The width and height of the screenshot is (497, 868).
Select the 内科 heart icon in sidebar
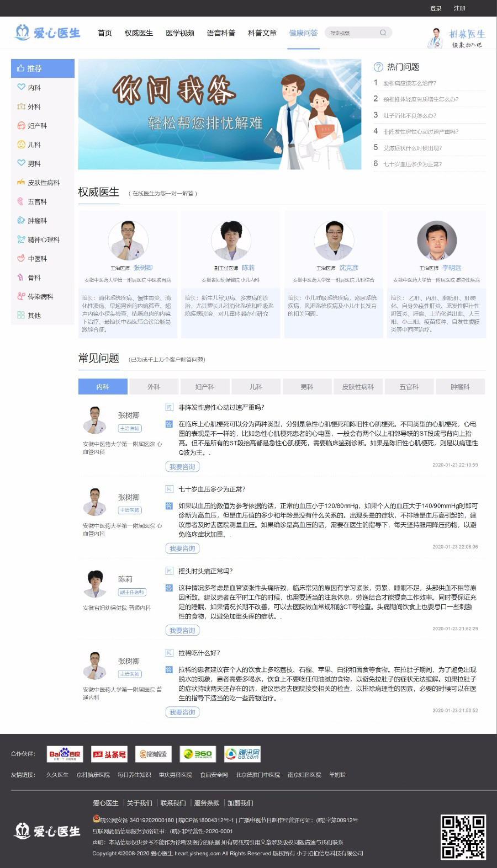[21, 87]
